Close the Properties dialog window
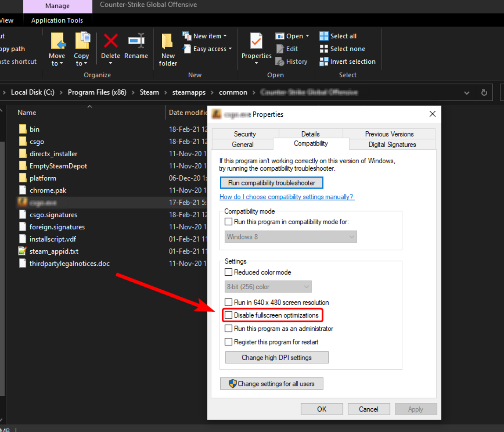 coord(432,114)
